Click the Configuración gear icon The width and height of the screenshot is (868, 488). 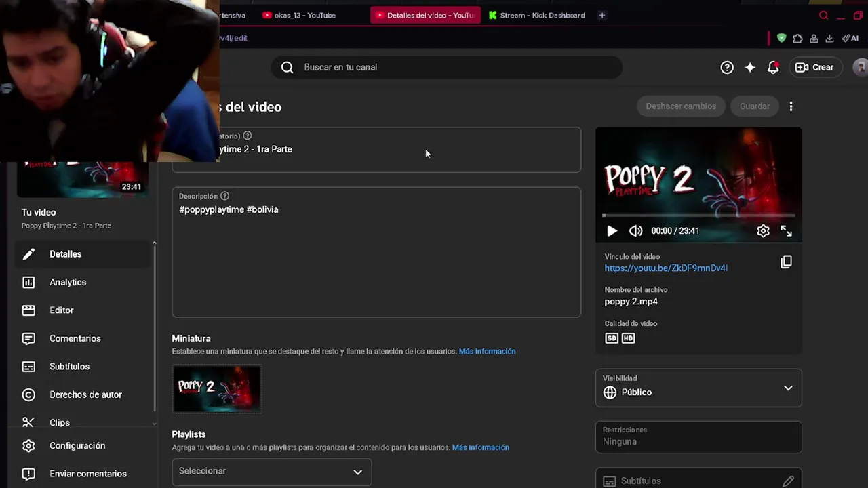(x=28, y=446)
